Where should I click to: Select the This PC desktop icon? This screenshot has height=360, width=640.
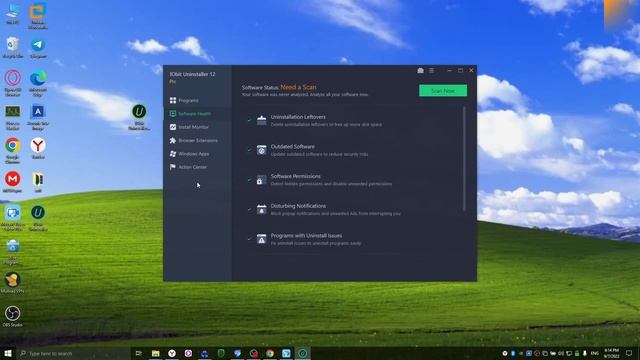tap(13, 14)
